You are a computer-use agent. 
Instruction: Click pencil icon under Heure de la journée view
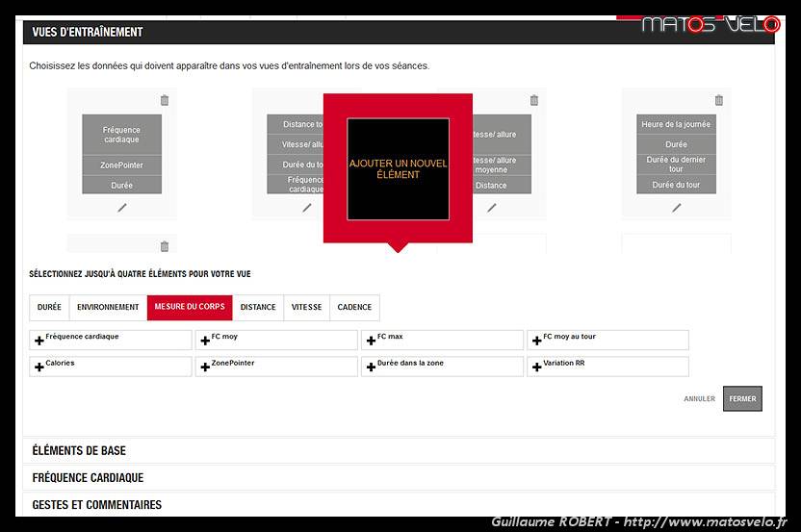pos(677,207)
